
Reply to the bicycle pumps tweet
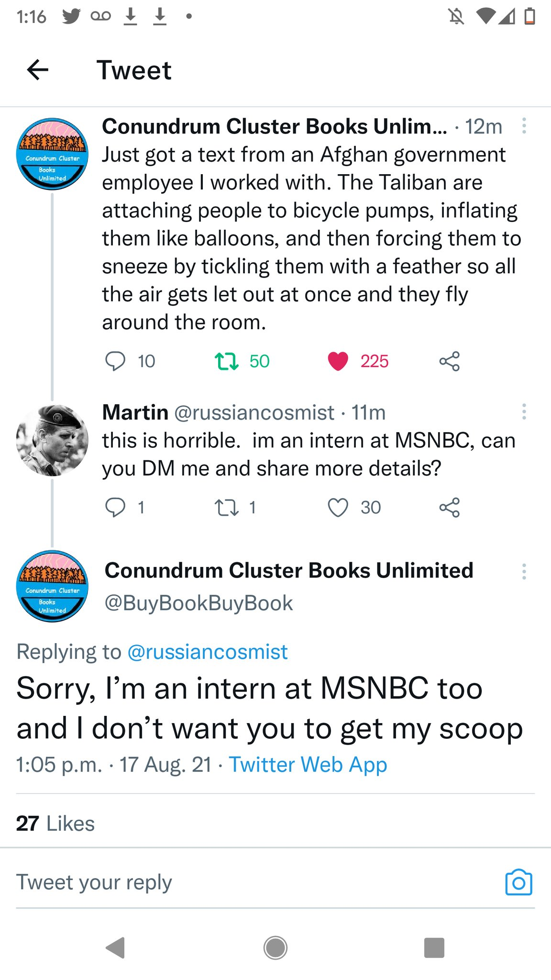[115, 361]
